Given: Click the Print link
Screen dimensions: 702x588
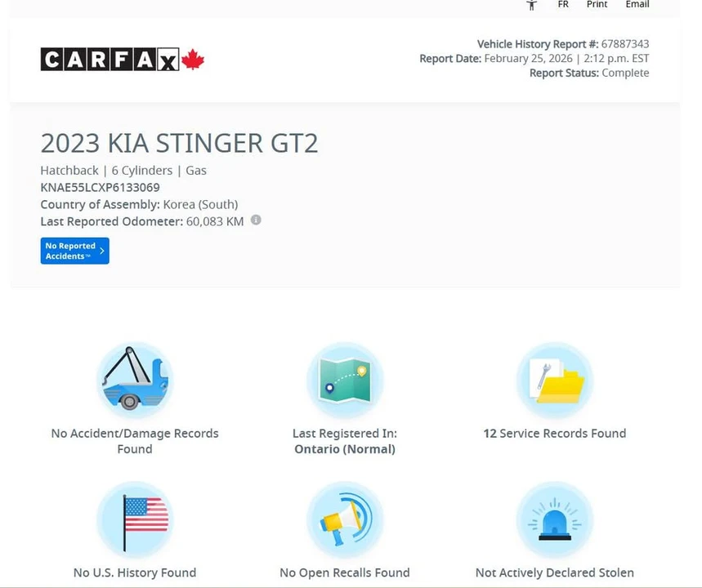Looking at the screenshot, I should [x=597, y=4].
